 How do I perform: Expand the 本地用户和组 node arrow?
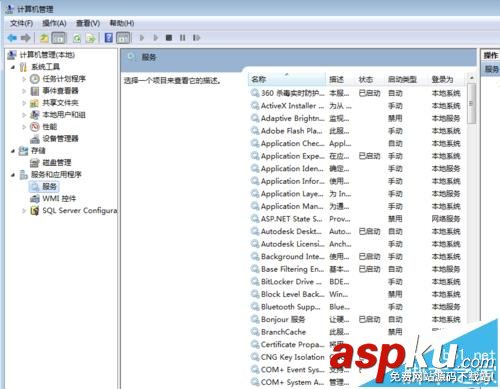[24, 115]
